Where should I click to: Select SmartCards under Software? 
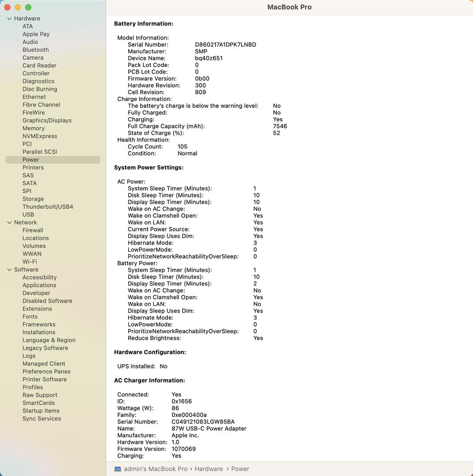(38, 403)
